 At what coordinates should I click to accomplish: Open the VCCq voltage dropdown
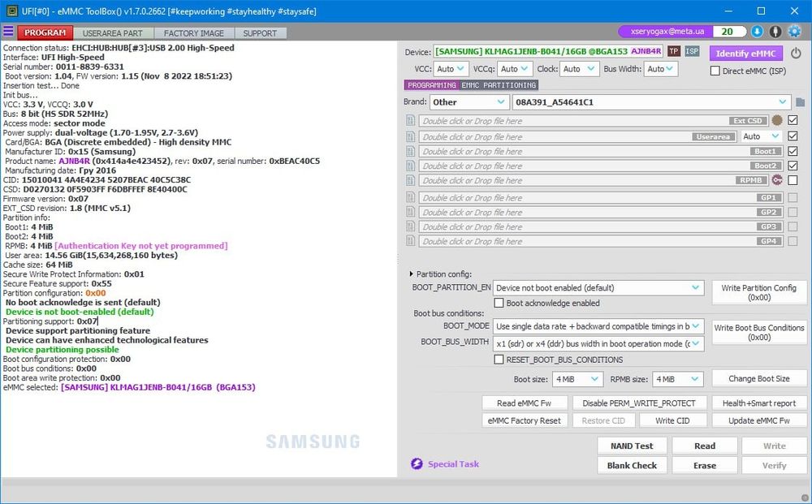click(515, 69)
